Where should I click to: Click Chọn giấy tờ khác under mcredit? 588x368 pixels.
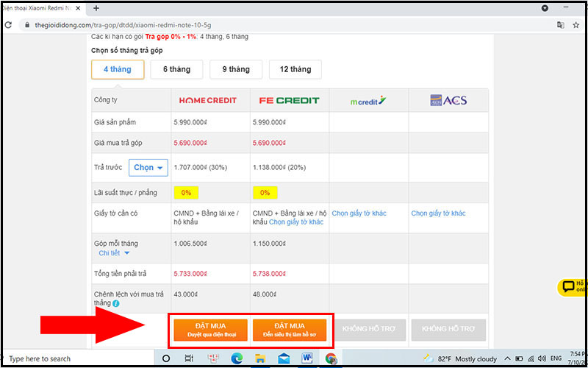tap(359, 213)
